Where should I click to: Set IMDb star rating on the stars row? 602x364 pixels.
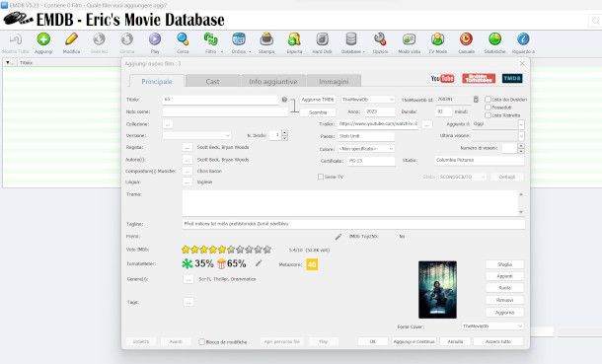coord(226,250)
